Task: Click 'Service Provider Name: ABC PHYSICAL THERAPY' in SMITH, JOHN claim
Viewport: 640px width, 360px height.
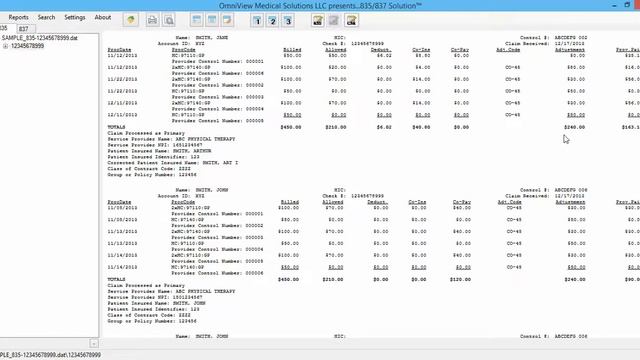Action: coord(171,291)
